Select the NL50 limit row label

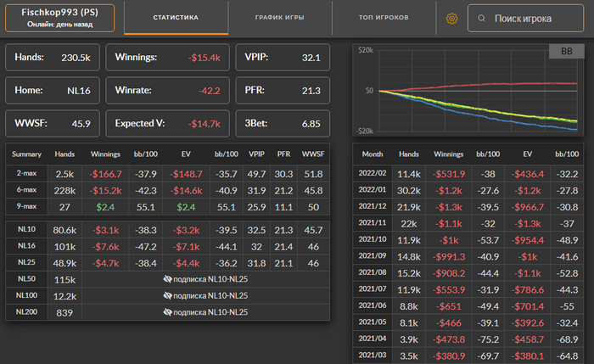(26, 279)
